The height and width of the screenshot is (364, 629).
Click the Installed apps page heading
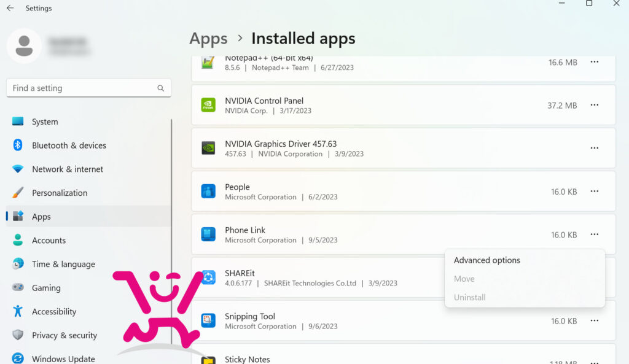(303, 39)
